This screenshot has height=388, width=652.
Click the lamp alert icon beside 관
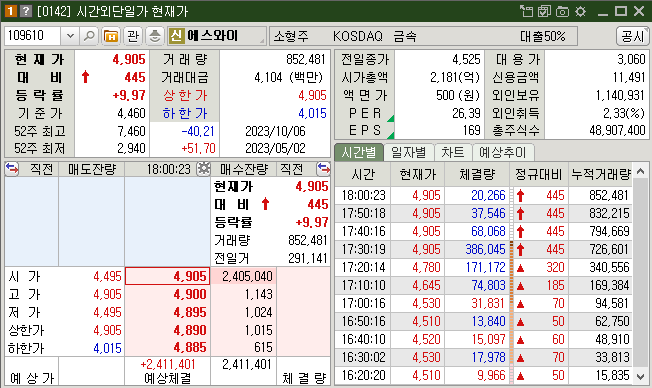click(x=155, y=36)
